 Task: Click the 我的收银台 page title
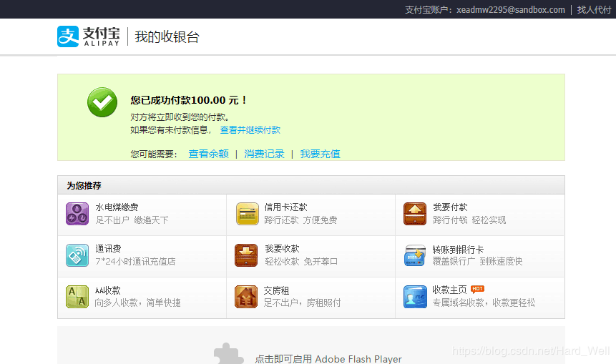tap(167, 37)
